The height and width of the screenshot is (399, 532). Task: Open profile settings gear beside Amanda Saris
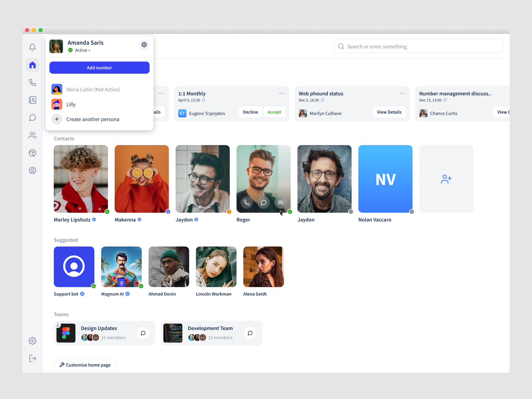click(144, 45)
